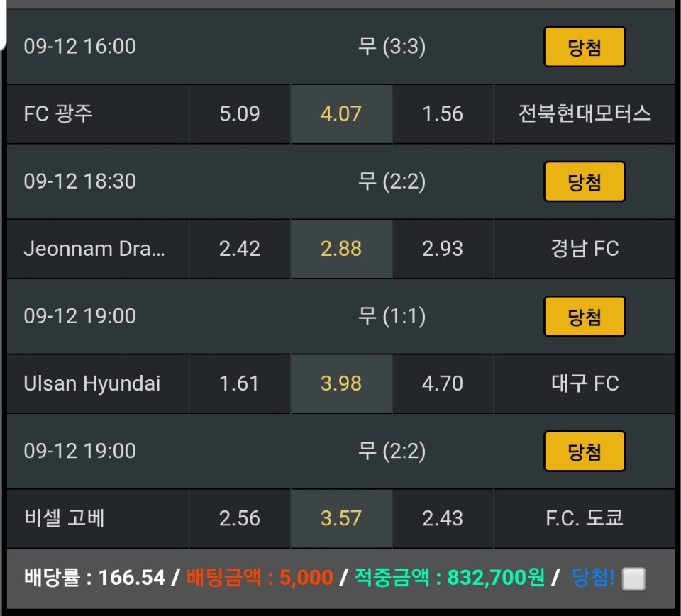Click 비셀 고베 team name
681x616 pixels.
[x=65, y=518]
